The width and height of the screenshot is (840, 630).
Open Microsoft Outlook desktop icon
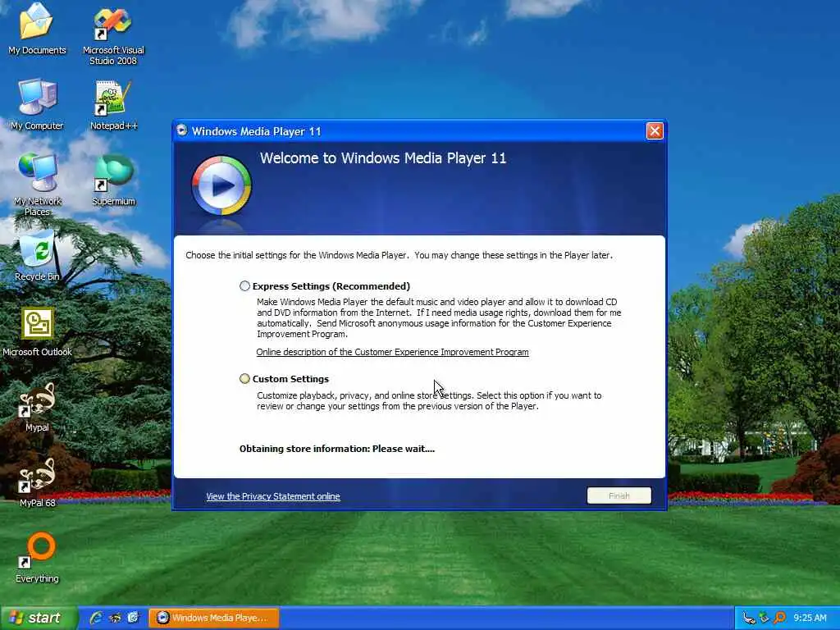click(x=37, y=331)
